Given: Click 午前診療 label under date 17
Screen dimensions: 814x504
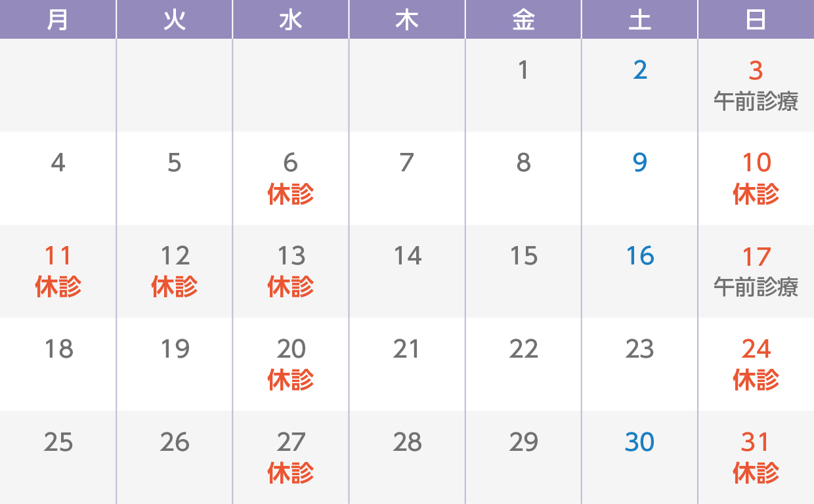Looking at the screenshot, I should pyautogui.click(x=756, y=287).
